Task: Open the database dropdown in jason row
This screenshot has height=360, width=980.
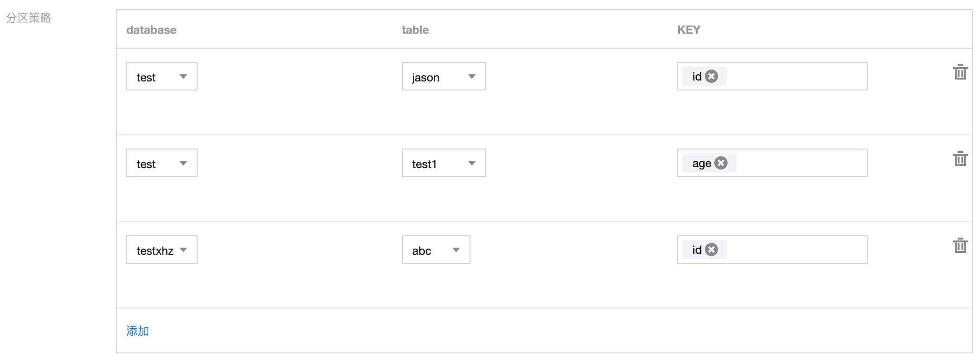Action: point(162,76)
